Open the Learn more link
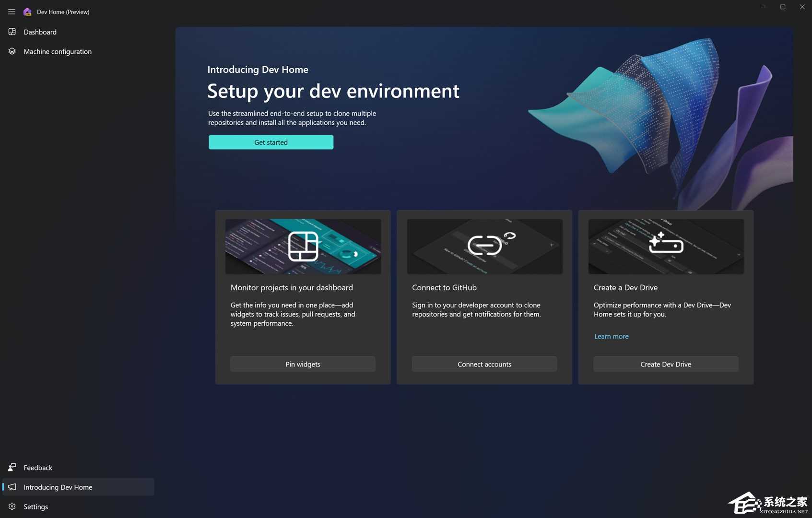This screenshot has height=518, width=812. pos(611,336)
